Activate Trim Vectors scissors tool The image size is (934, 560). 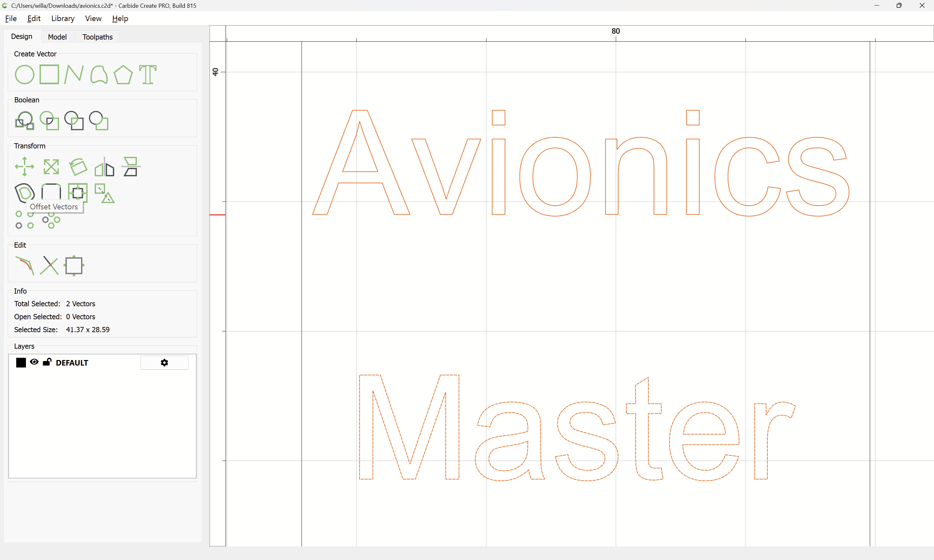point(49,266)
